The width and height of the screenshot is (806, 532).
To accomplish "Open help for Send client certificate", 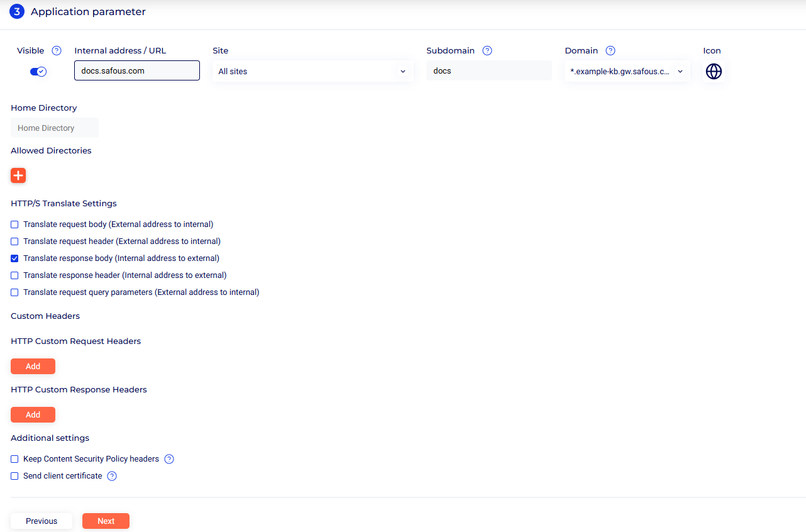I will click(x=112, y=476).
